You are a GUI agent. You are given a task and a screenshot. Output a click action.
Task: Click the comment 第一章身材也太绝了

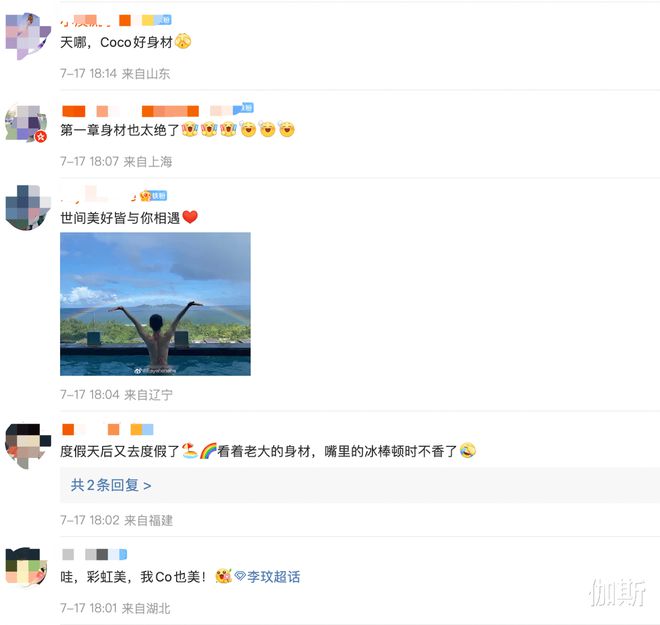coord(120,130)
